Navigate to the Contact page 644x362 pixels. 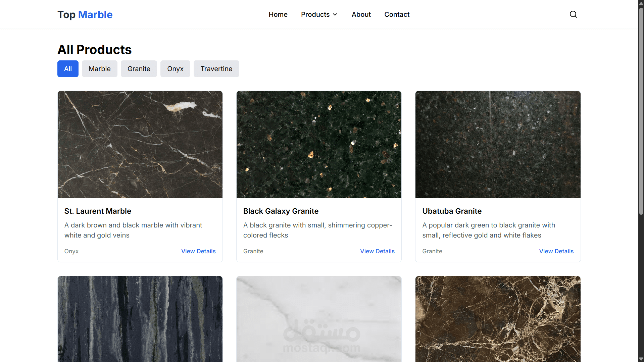tap(397, 14)
